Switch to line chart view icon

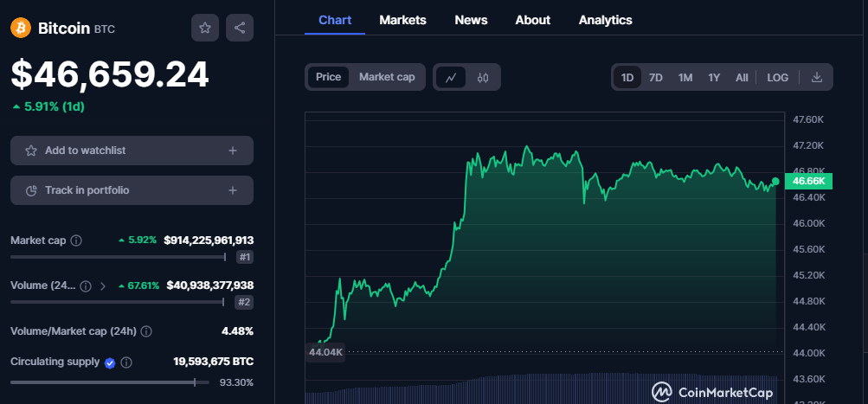451,78
